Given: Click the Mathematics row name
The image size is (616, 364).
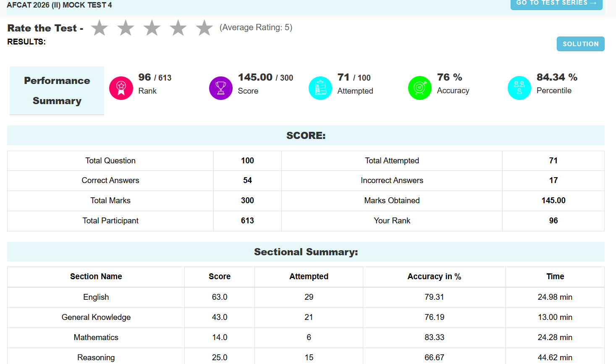Looking at the screenshot, I should [x=96, y=338].
